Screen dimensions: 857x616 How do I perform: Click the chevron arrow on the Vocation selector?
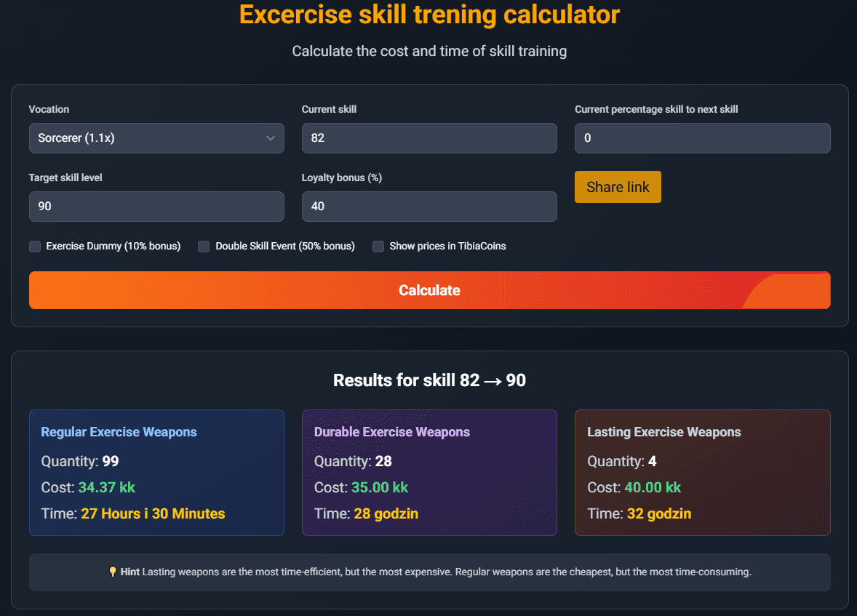pos(271,137)
